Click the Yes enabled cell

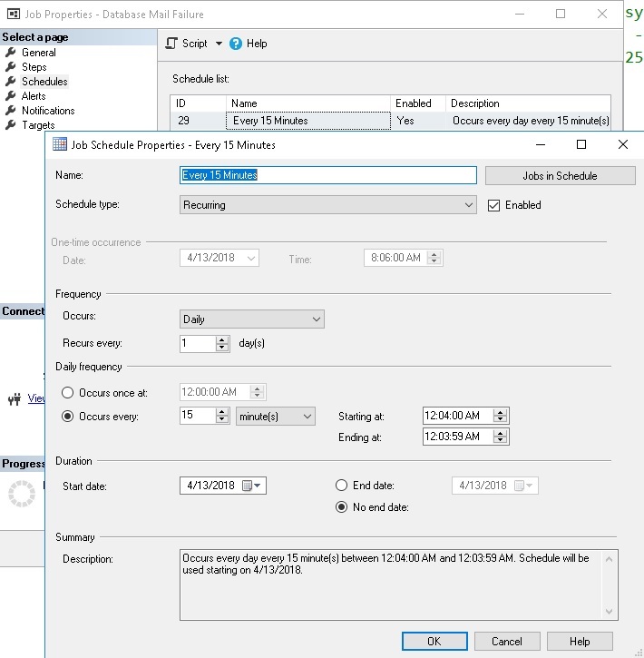(418, 121)
